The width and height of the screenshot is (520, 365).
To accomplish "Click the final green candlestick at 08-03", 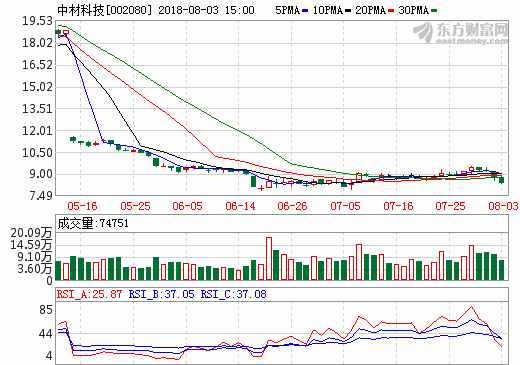I will 501,180.
